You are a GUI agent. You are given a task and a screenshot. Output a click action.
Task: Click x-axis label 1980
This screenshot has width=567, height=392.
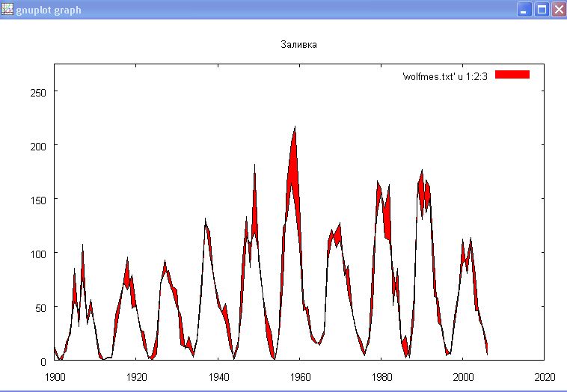coord(381,377)
